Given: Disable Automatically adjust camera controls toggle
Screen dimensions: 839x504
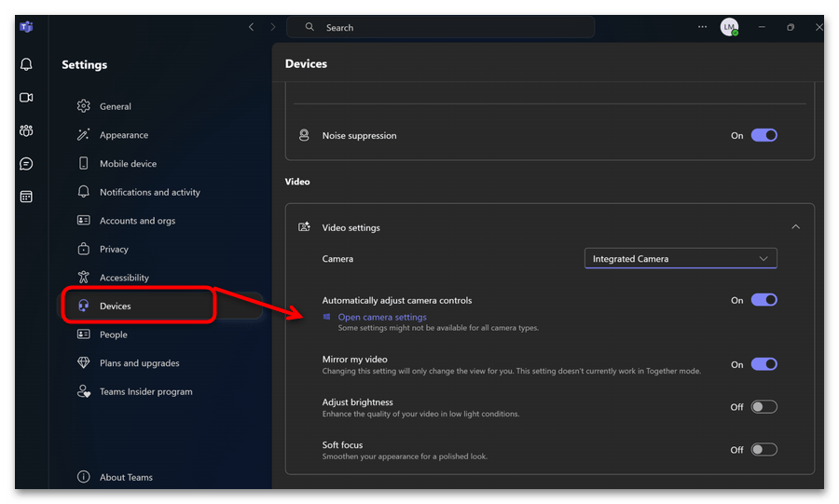Looking at the screenshot, I should pyautogui.click(x=764, y=300).
